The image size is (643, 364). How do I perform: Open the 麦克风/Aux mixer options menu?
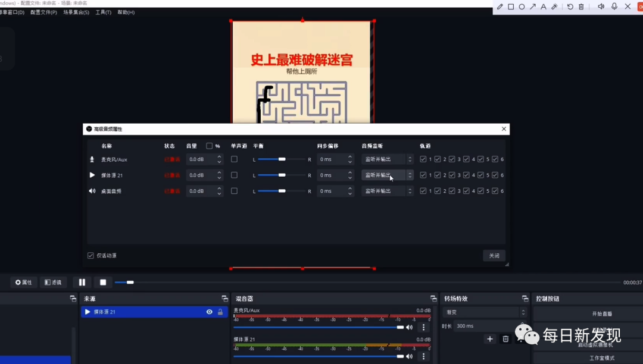pos(424,327)
